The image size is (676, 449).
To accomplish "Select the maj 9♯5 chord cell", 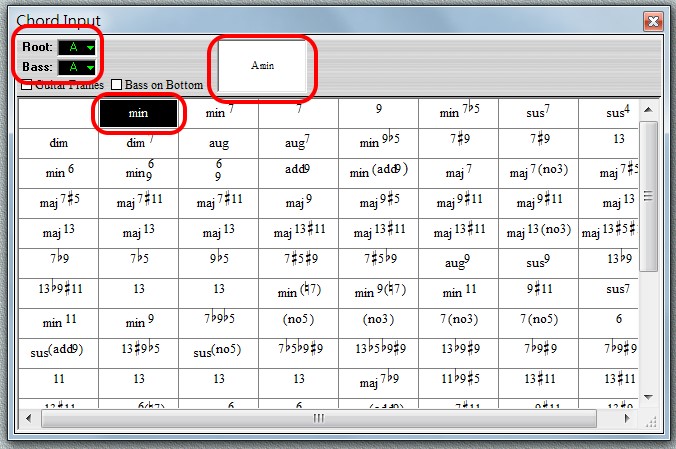I will [x=379, y=204].
